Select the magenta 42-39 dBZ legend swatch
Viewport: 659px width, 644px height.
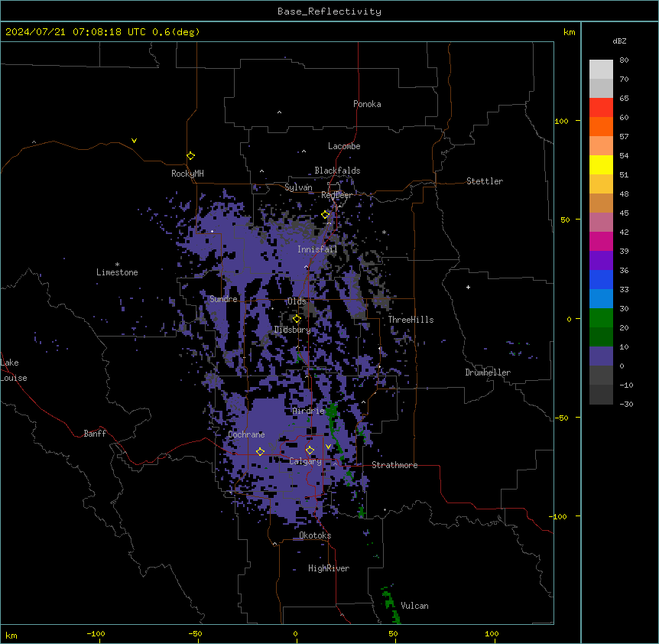(601, 241)
